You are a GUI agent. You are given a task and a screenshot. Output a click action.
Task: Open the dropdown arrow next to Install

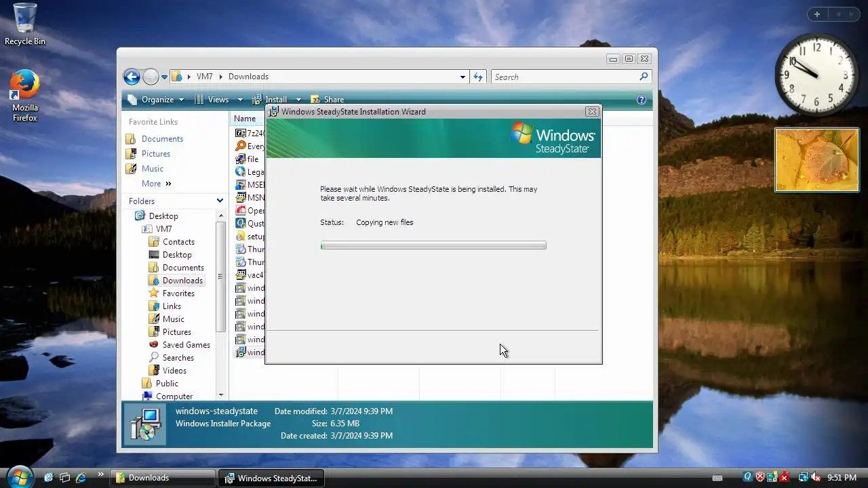pos(298,100)
